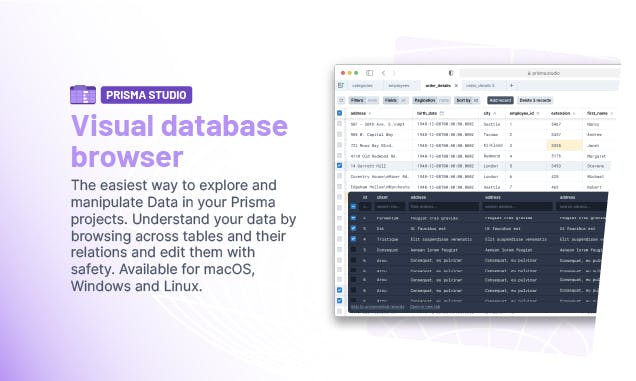Click the PRISMA STUDIO purple badge

coord(146,95)
